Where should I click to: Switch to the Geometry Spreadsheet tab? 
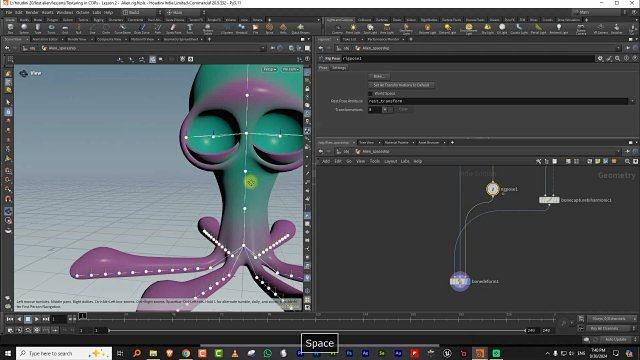[x=181, y=39]
